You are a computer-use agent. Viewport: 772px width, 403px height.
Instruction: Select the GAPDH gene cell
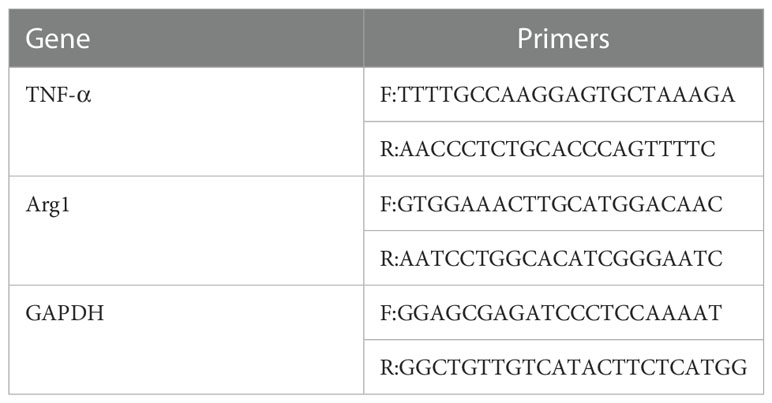[x=186, y=340]
